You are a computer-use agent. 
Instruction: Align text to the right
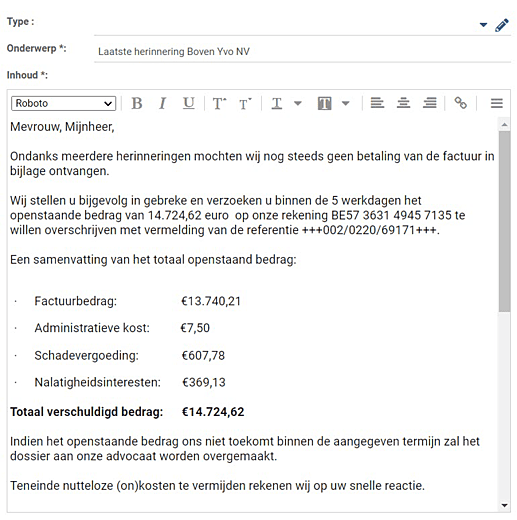430,103
